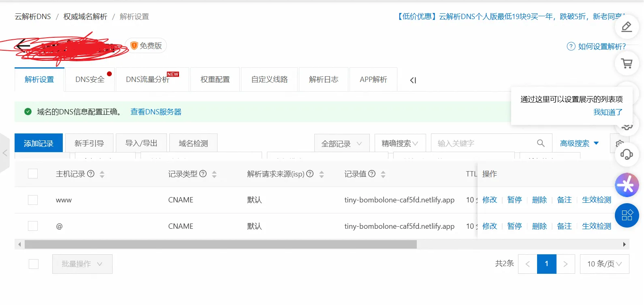Click the edit pencil floating icon
This screenshot has width=644, height=305.
(627, 27)
